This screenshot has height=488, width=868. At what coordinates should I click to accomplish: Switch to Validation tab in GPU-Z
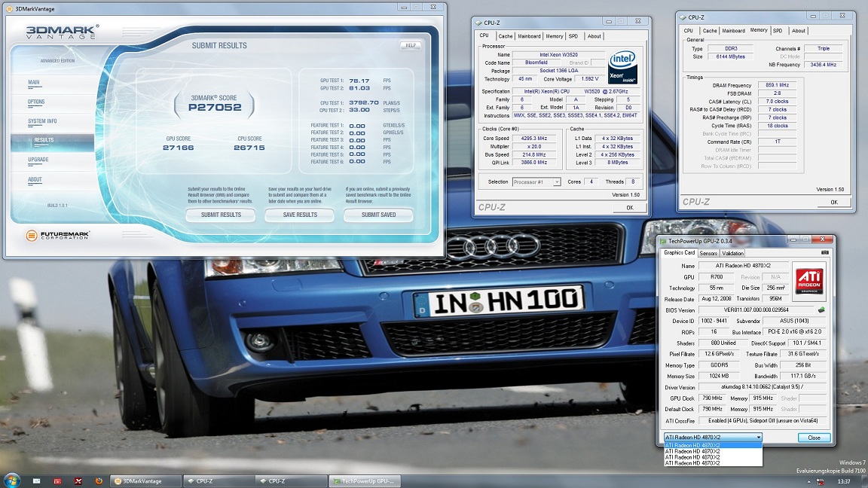[x=732, y=253]
